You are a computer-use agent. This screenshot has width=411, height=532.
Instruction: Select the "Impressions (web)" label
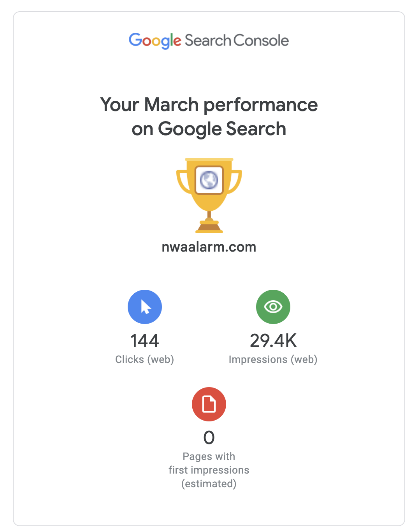click(x=273, y=359)
